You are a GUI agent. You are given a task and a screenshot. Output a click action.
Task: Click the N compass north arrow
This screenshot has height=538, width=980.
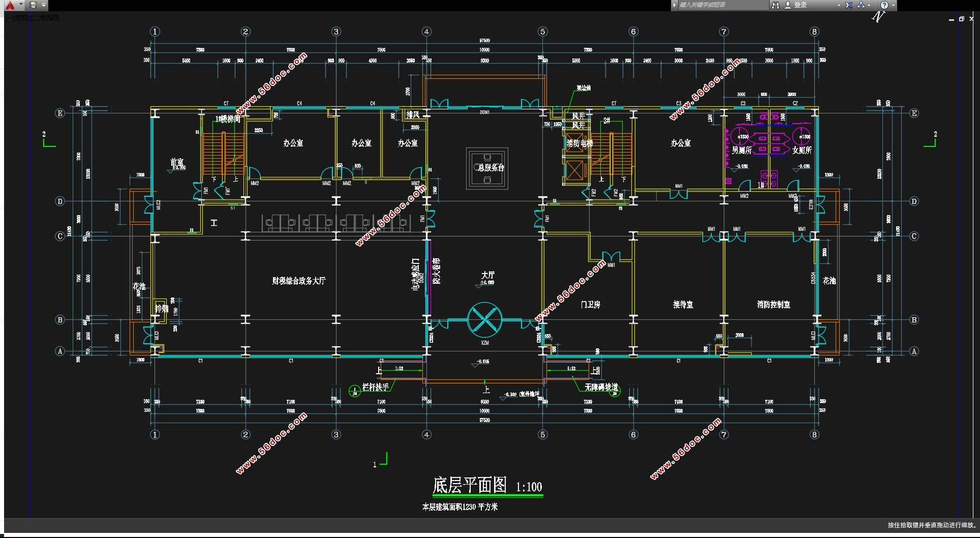[x=878, y=17]
